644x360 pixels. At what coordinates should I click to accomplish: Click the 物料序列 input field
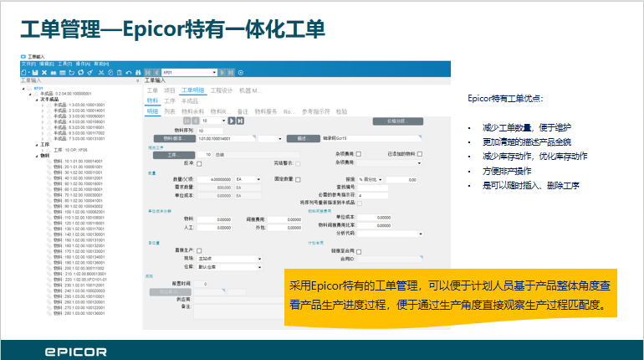tap(210, 131)
